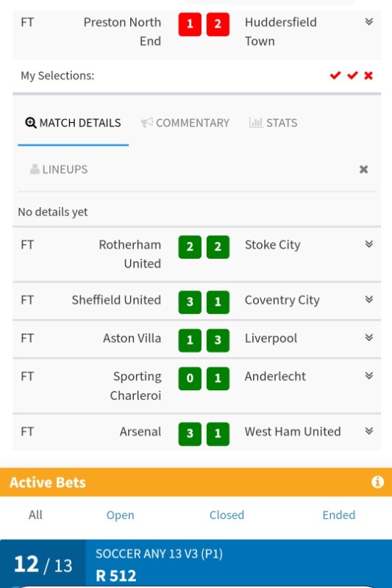The image size is (392, 588).
Task: Show Ended bets
Action: pyautogui.click(x=339, y=515)
